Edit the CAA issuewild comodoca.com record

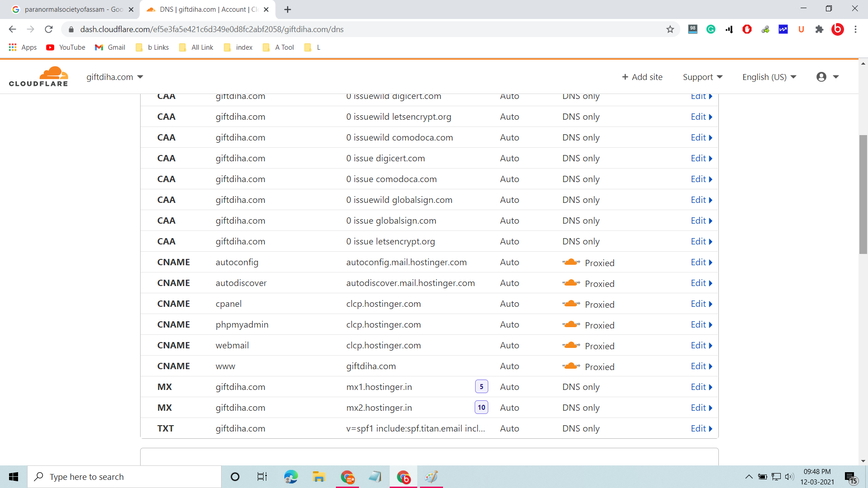tap(701, 137)
